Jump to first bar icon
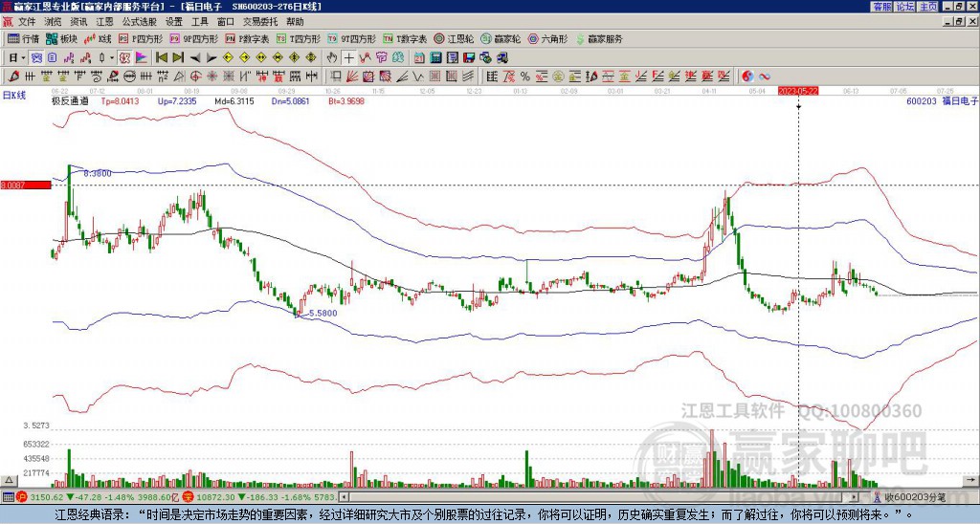Screen dimensions: 980x524 161,57
